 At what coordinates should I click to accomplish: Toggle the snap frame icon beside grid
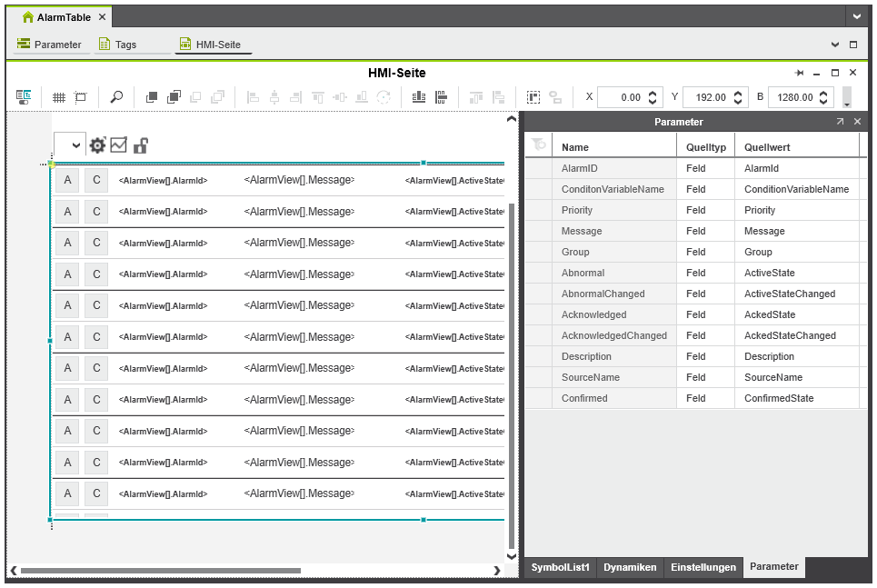tap(81, 97)
